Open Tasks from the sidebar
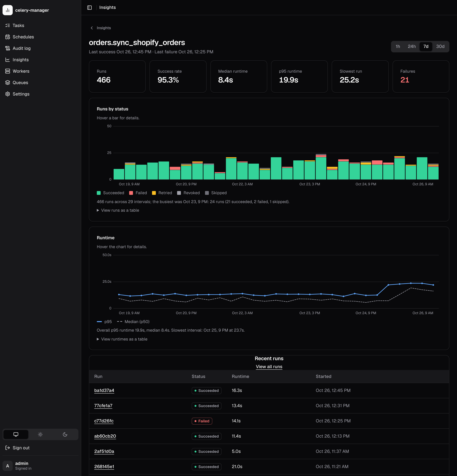This screenshot has height=476, width=457. point(40,26)
